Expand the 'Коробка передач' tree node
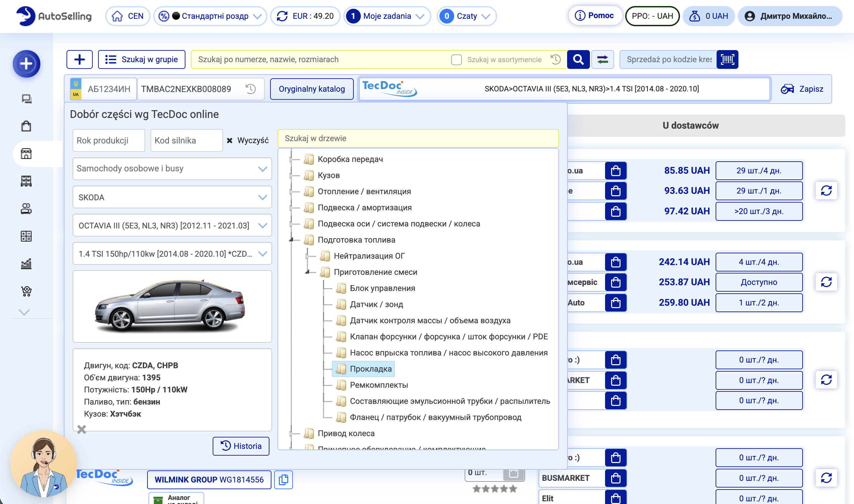Image resolution: width=854 pixels, height=504 pixels. click(291, 159)
